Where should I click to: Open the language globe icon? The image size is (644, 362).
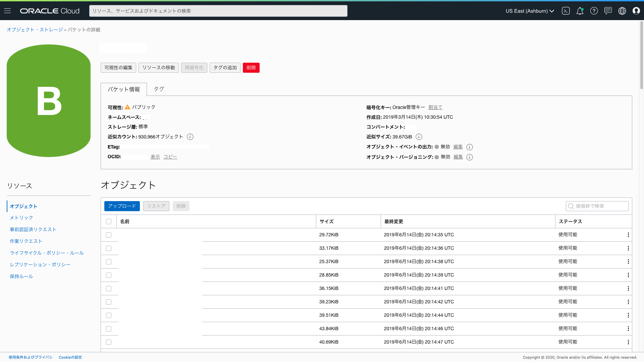[x=622, y=11]
